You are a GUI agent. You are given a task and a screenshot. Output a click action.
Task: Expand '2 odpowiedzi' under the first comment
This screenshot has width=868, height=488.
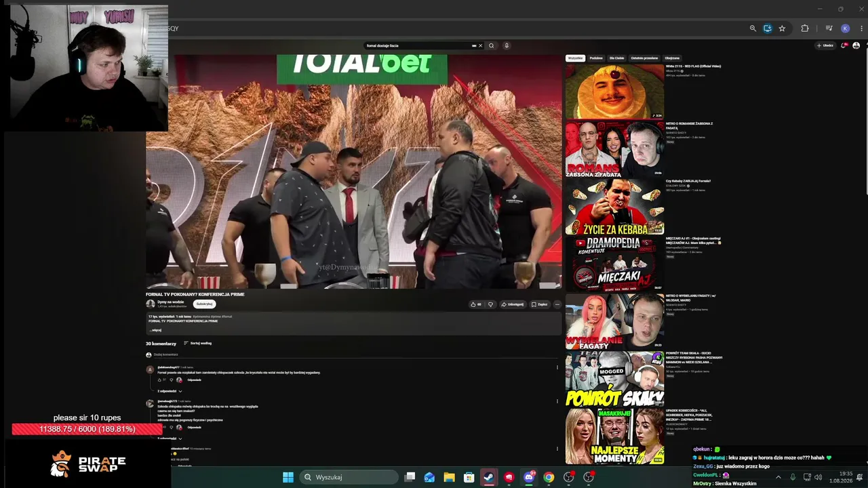[170, 391]
